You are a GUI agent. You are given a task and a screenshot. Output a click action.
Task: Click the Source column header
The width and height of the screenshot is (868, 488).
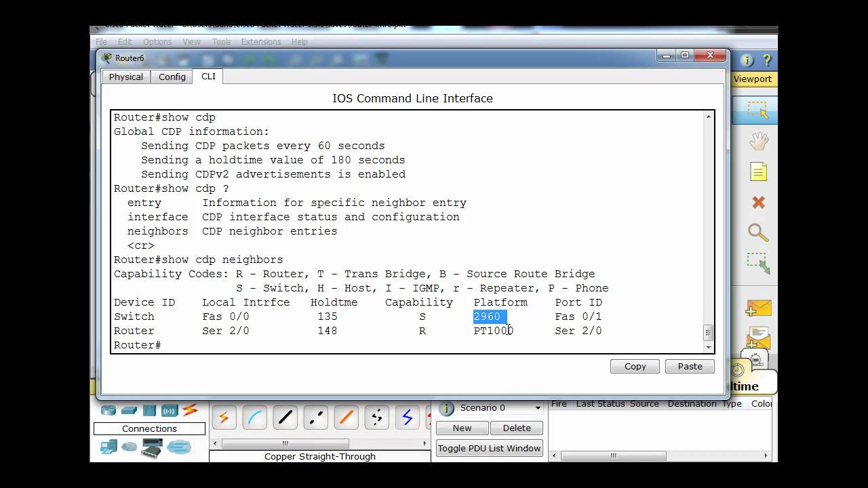[644, 403]
